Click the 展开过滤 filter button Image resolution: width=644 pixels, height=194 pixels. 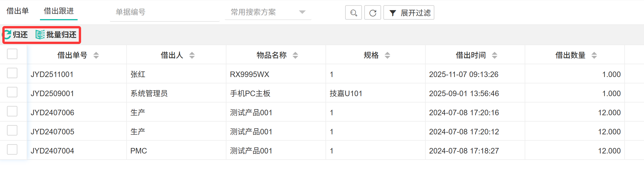[x=409, y=13]
